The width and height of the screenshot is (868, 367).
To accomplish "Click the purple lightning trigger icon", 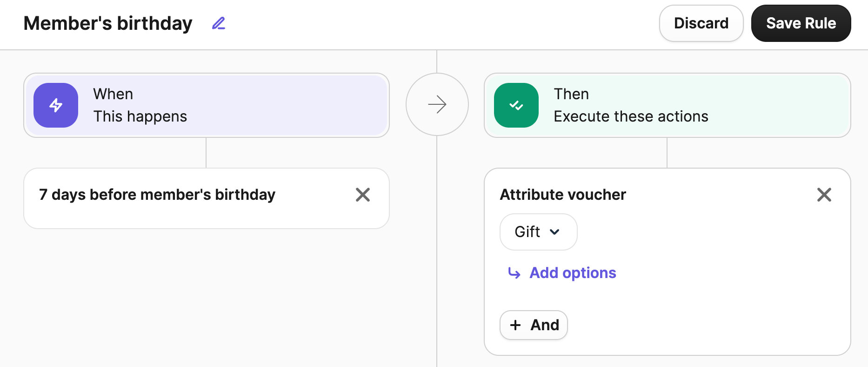I will [x=56, y=105].
